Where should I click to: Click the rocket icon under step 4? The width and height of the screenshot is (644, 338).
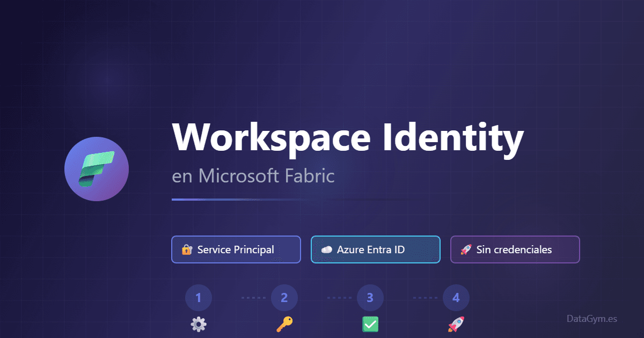[456, 324]
